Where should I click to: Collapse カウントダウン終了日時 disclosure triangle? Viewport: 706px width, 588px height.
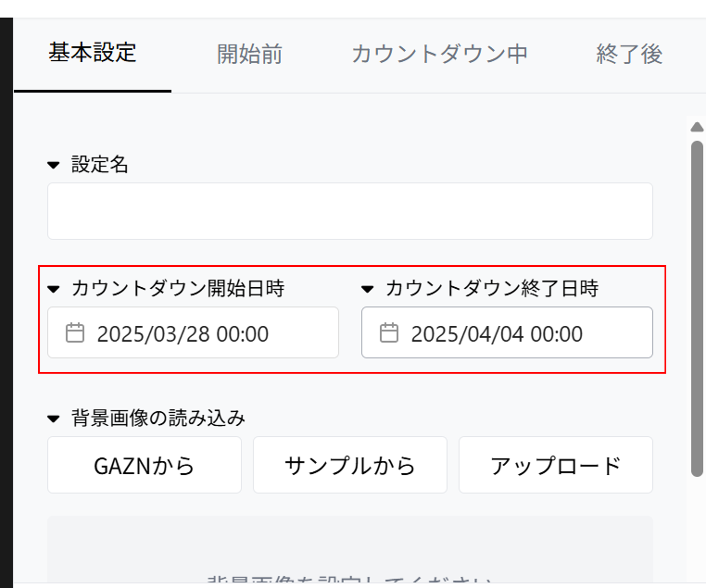click(367, 289)
